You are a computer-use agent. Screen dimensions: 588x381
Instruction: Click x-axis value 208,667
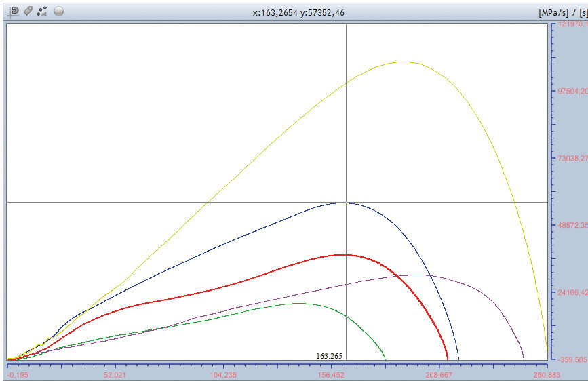tap(439, 375)
